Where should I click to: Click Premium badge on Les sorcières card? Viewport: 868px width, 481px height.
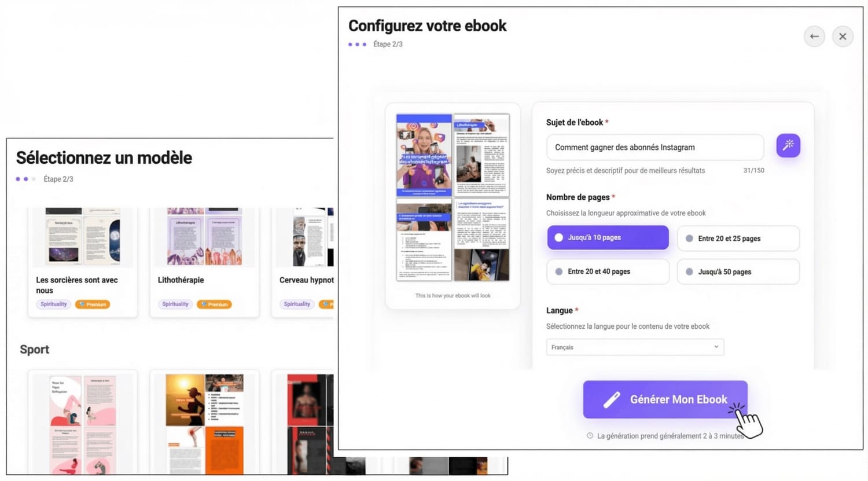[93, 304]
